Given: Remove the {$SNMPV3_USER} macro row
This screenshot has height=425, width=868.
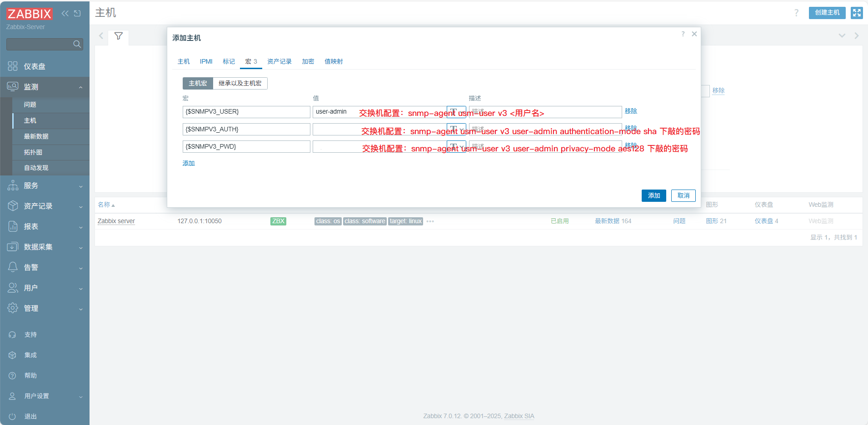Looking at the screenshot, I should 631,111.
